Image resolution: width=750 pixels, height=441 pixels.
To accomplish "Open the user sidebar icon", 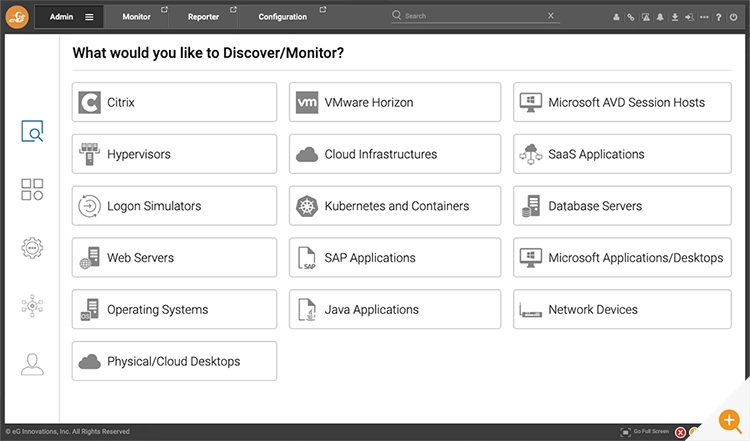I will (x=32, y=364).
